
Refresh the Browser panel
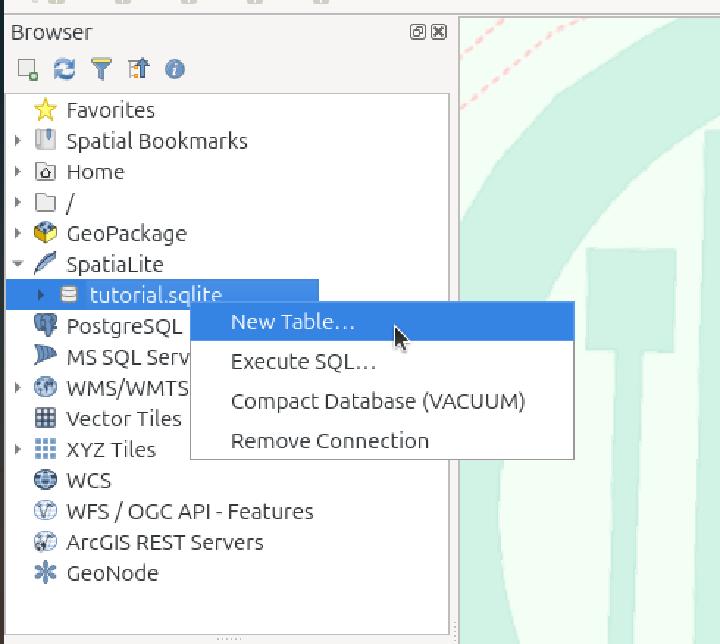pos(64,69)
